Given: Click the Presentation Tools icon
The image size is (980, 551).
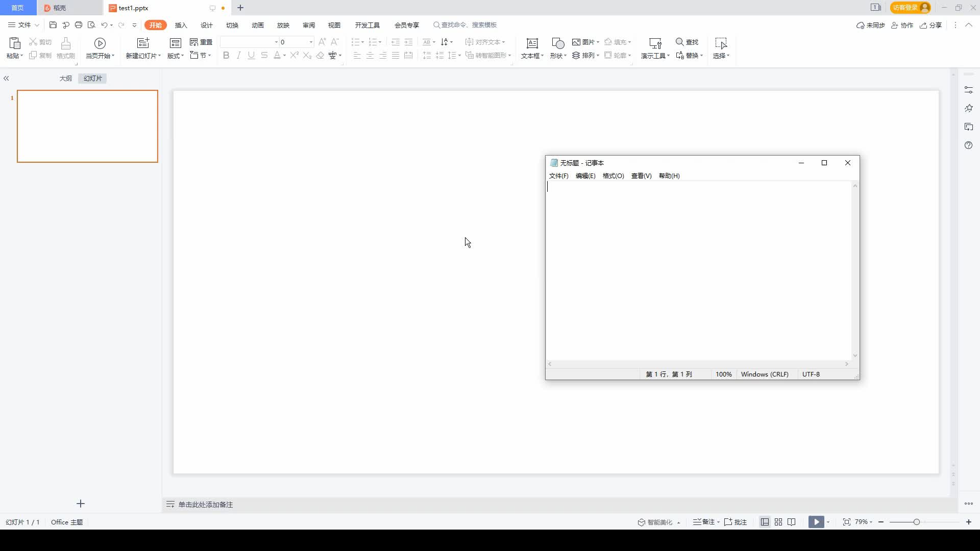Looking at the screenshot, I should tap(655, 43).
